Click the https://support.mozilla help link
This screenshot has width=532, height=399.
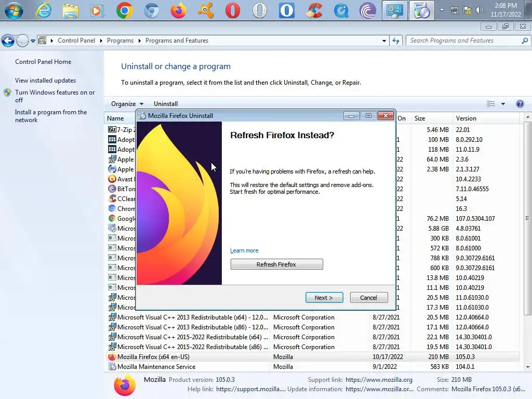tap(250, 389)
